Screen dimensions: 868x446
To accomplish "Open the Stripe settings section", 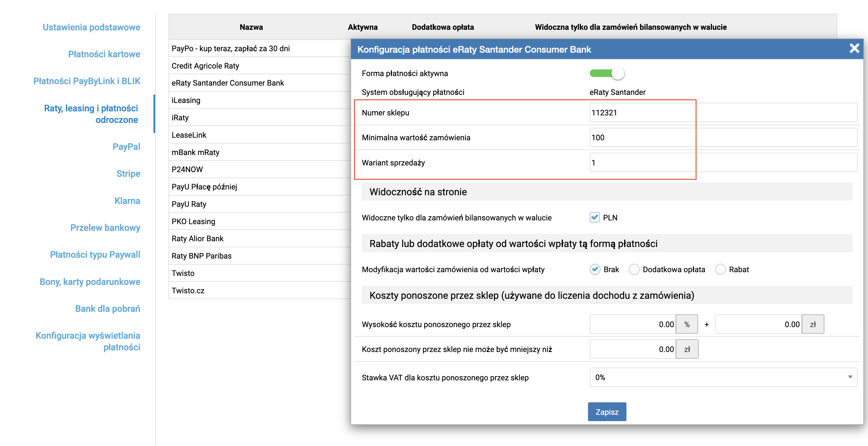I will tap(128, 174).
